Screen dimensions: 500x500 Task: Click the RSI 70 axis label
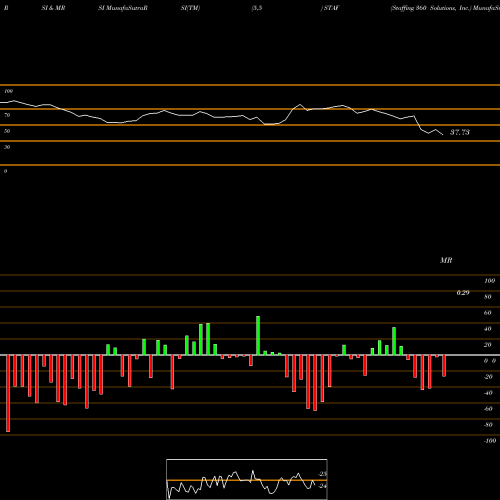(x=7, y=115)
